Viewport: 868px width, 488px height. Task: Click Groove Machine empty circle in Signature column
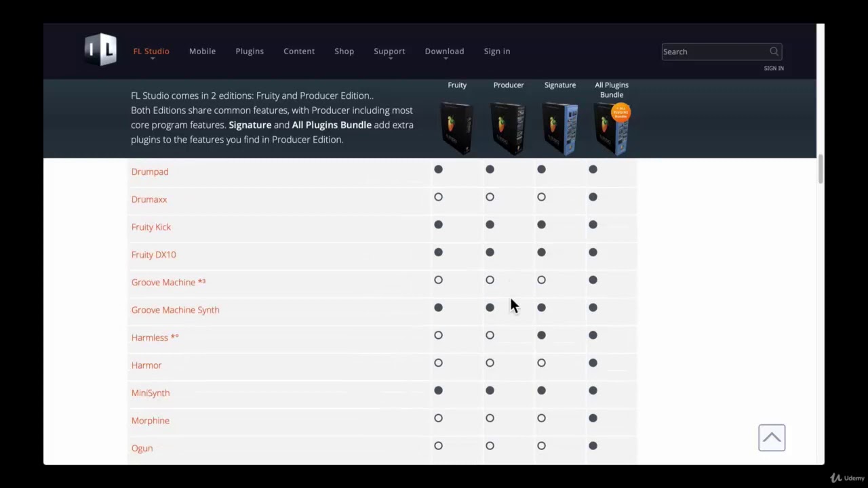[x=541, y=280]
